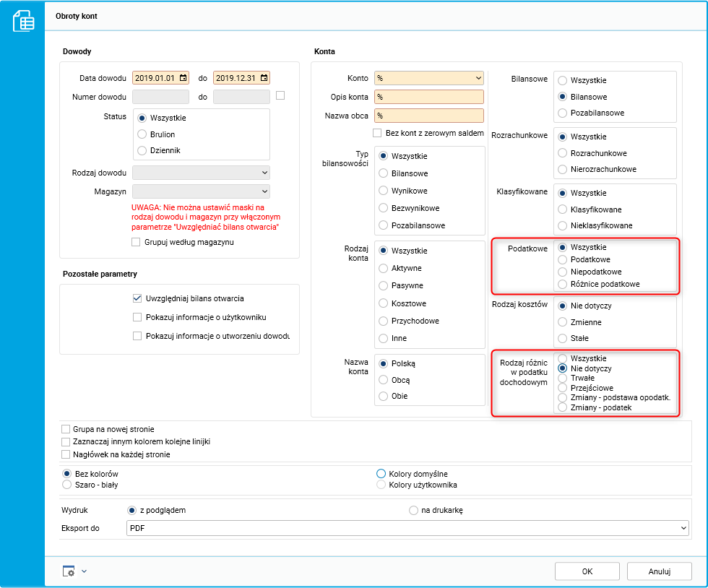Image resolution: width=708 pixels, height=588 pixels.
Task: Select Przejściowe tax difference type
Action: (x=563, y=388)
